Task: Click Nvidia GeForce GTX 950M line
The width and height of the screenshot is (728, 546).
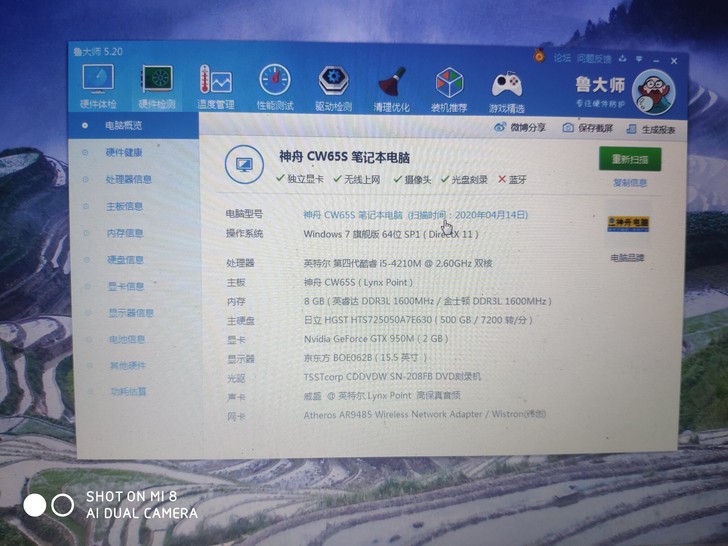Action: coord(376,339)
